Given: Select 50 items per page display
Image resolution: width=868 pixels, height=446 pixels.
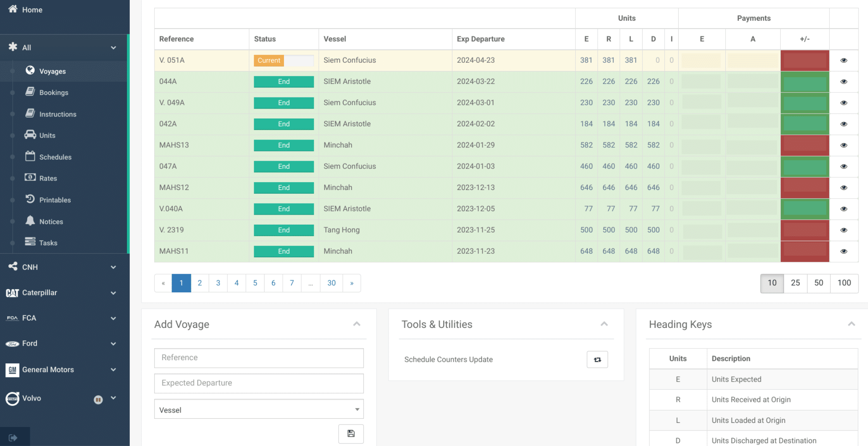Looking at the screenshot, I should (819, 283).
